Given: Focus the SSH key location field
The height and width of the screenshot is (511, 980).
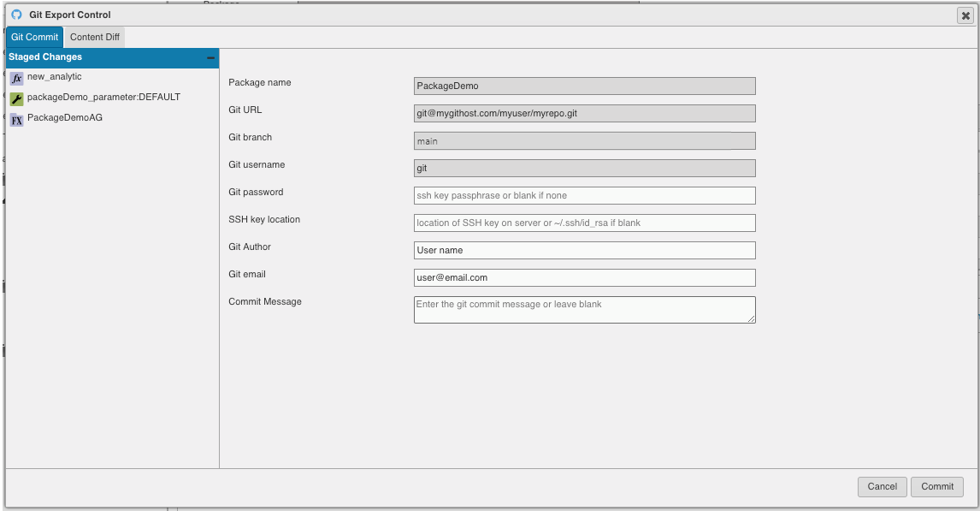Looking at the screenshot, I should click(x=584, y=223).
